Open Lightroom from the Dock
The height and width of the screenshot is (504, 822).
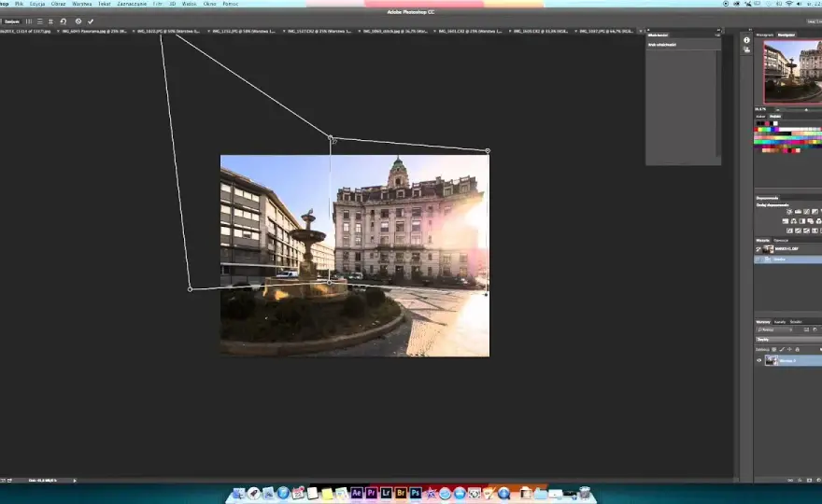(386, 493)
